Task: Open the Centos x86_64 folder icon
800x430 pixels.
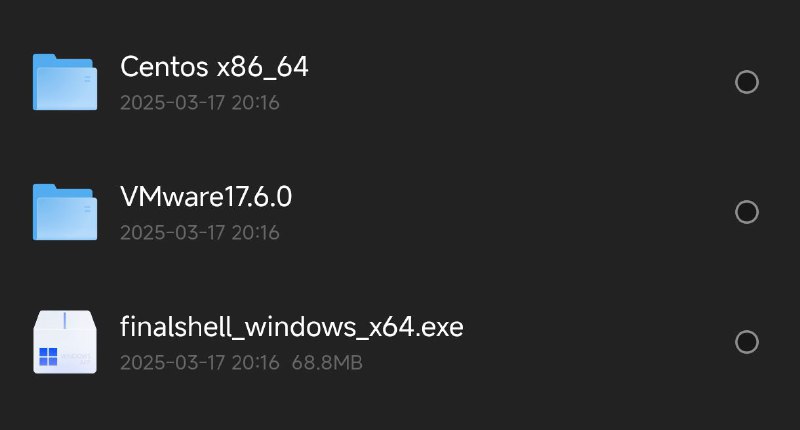Action: 65,83
